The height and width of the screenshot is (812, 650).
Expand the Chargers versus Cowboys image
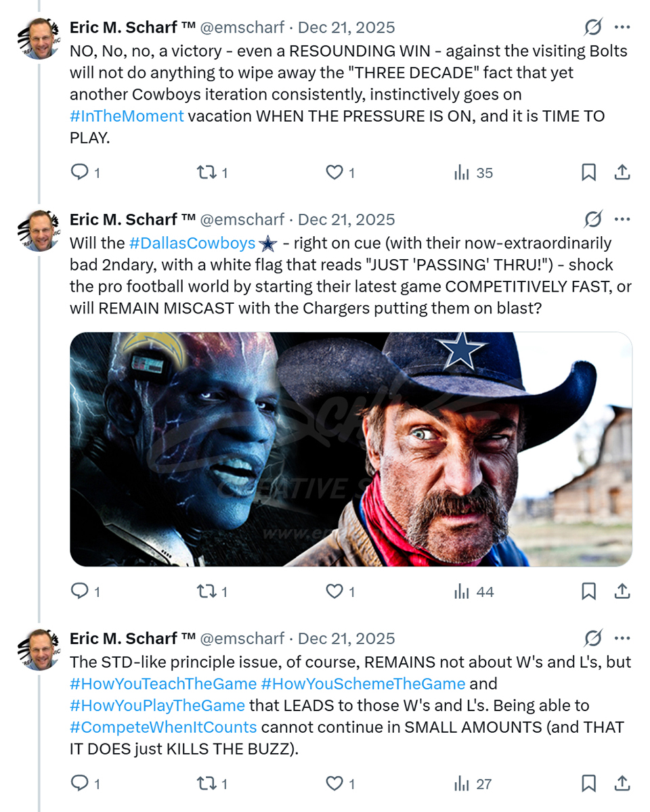tap(351, 449)
